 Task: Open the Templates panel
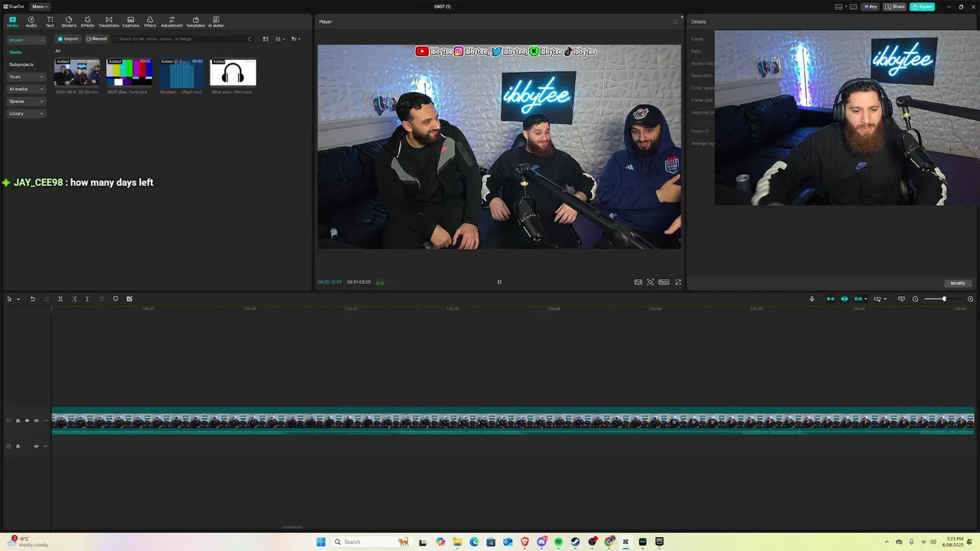[x=195, y=21]
